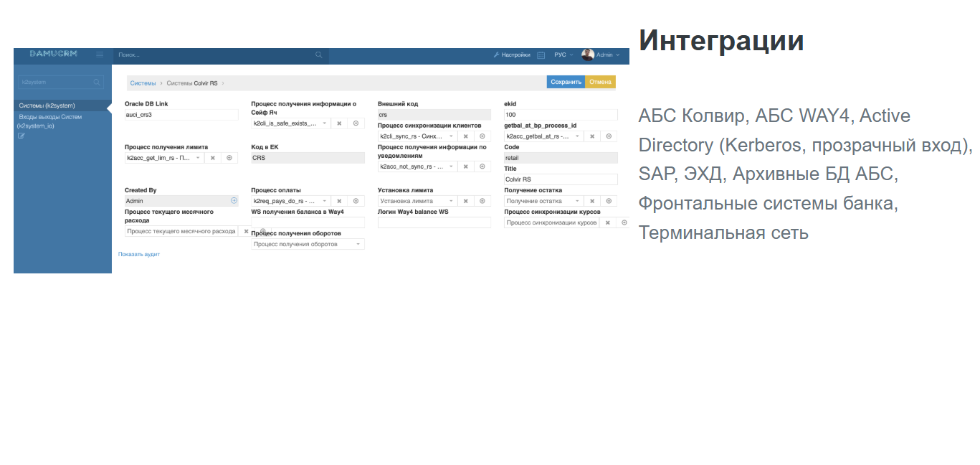Click the sidebar k2system filter field
Image resolution: width=980 pixels, height=465 pixels.
pyautogui.click(x=61, y=83)
